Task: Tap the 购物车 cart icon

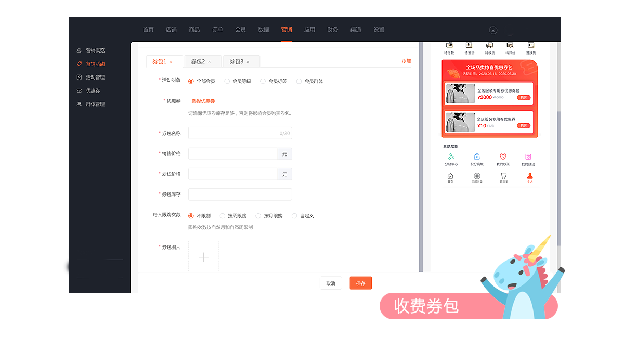Action: (x=503, y=176)
